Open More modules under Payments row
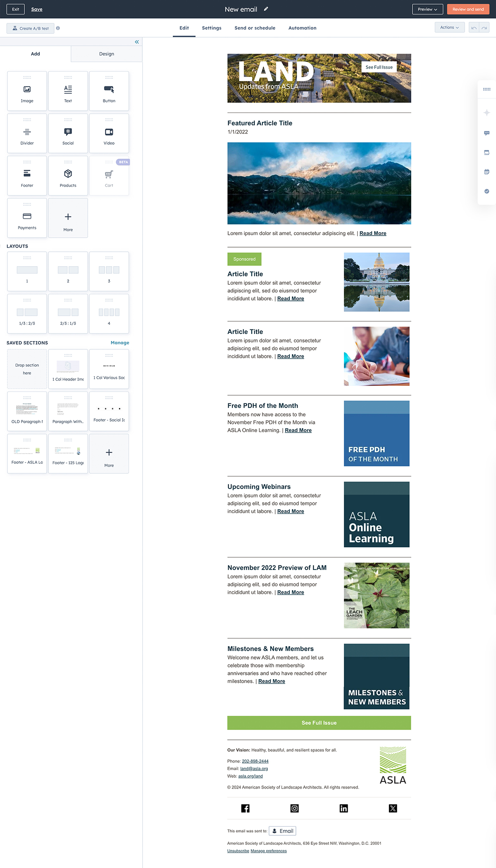The image size is (496, 868). click(68, 218)
